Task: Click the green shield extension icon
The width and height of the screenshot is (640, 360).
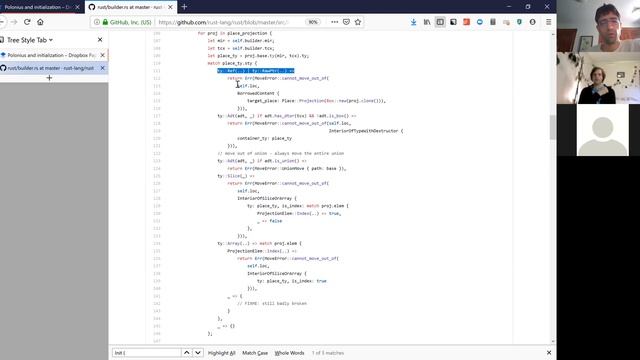Action: point(519,22)
